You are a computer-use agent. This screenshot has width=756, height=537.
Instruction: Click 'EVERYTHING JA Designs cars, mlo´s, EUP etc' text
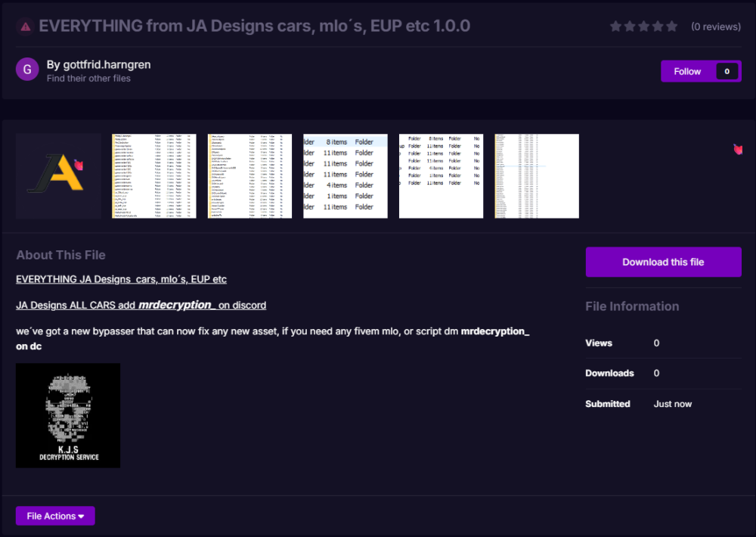pyautogui.click(x=121, y=279)
